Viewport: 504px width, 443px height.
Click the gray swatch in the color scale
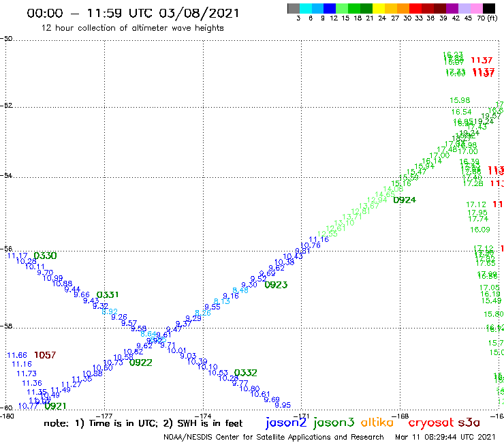coord(294,8)
